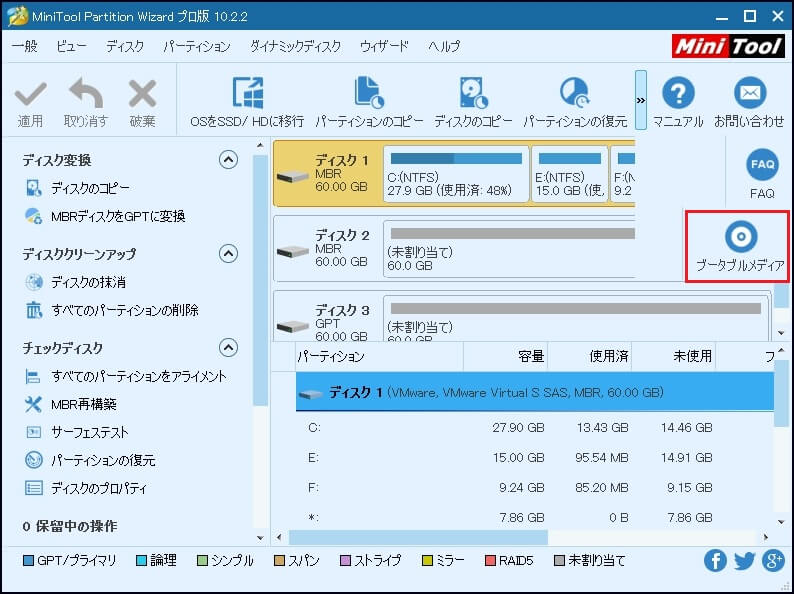Click disk map scroll down arrow
The height and width of the screenshot is (594, 794).
click(781, 333)
